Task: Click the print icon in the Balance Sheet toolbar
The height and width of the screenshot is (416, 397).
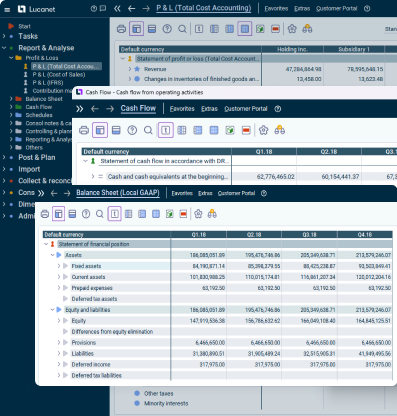Action: point(45,214)
